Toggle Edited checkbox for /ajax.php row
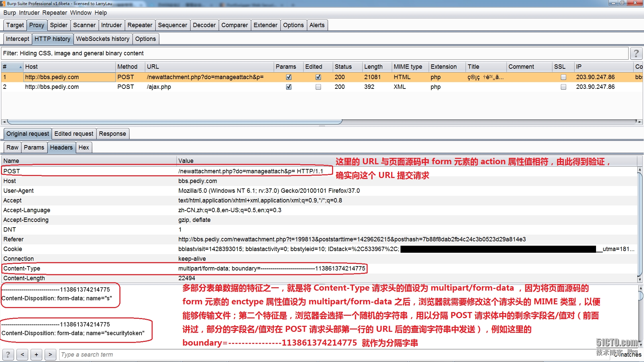 (x=318, y=87)
